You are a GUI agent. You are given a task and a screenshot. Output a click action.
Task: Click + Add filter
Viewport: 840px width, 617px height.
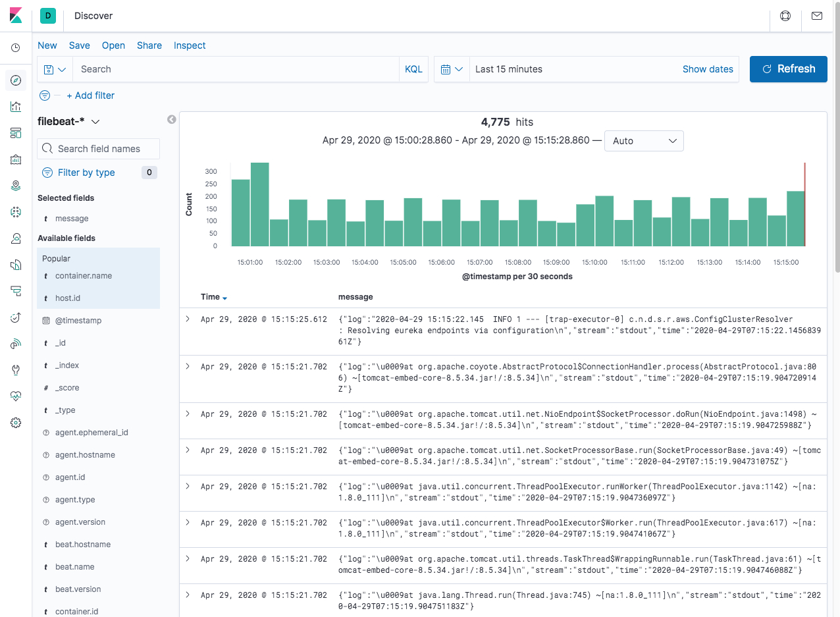click(91, 95)
